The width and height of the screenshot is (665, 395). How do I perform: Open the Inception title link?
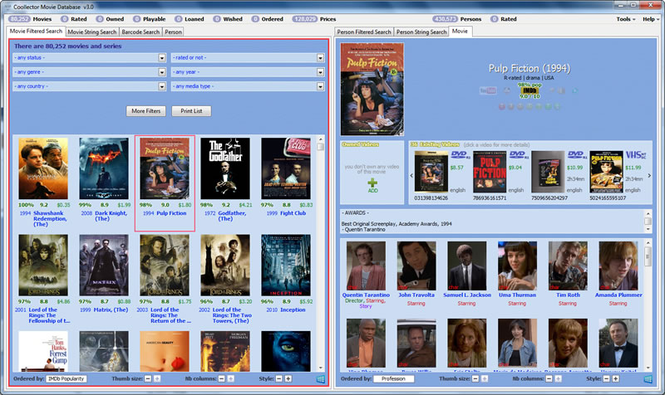tap(293, 310)
